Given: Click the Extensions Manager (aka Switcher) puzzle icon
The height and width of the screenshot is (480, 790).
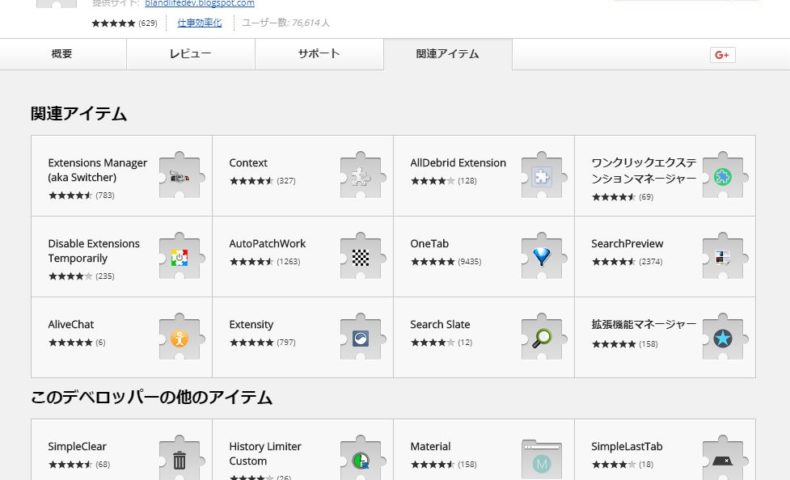Looking at the screenshot, I should [x=181, y=175].
